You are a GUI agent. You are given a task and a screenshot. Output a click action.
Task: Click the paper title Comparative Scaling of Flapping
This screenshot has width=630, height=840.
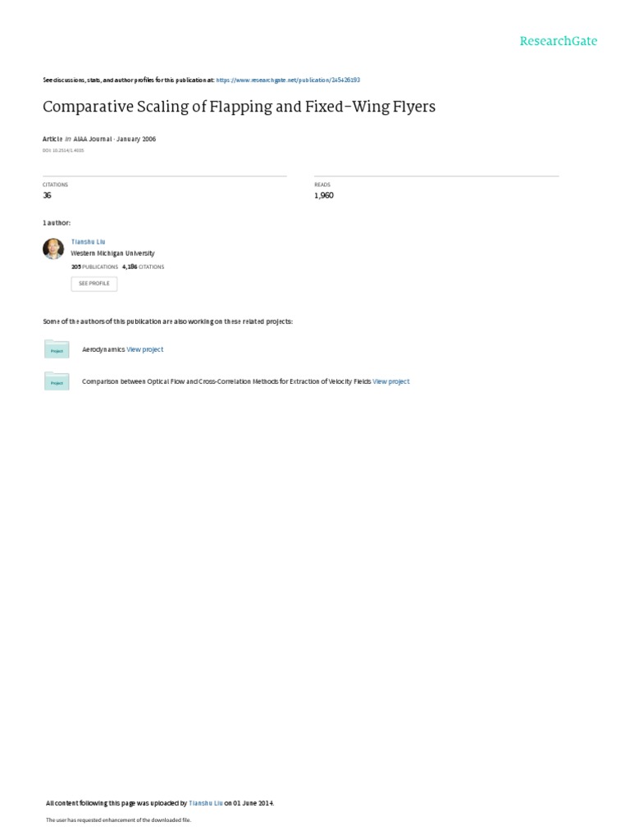click(239, 107)
